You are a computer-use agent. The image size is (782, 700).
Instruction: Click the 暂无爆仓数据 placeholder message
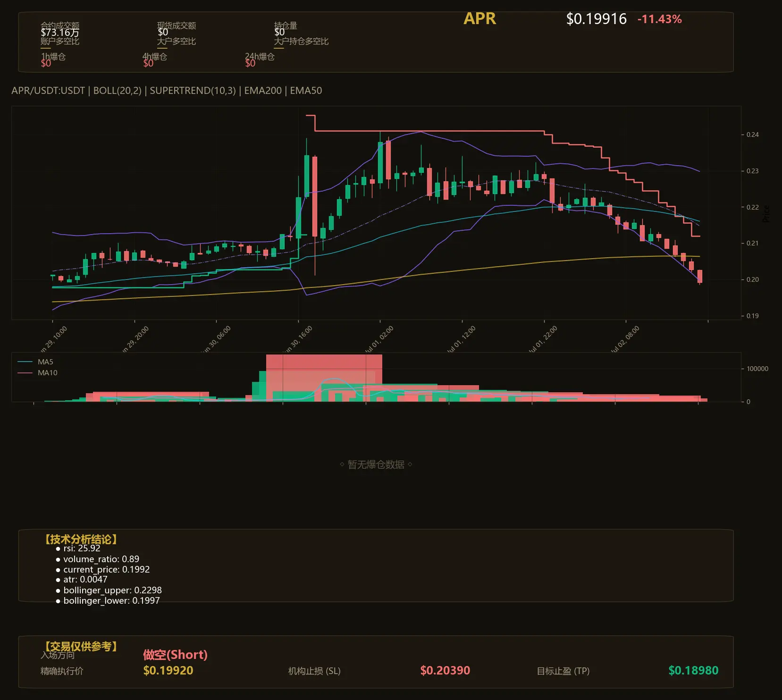376,464
